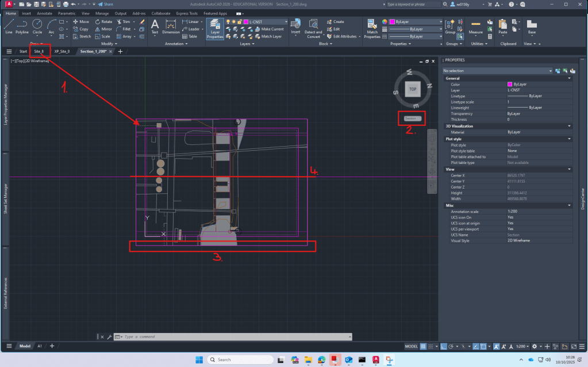This screenshot has height=367, width=588.
Task: Open the Annotate ribbon tab
Action: (x=44, y=13)
